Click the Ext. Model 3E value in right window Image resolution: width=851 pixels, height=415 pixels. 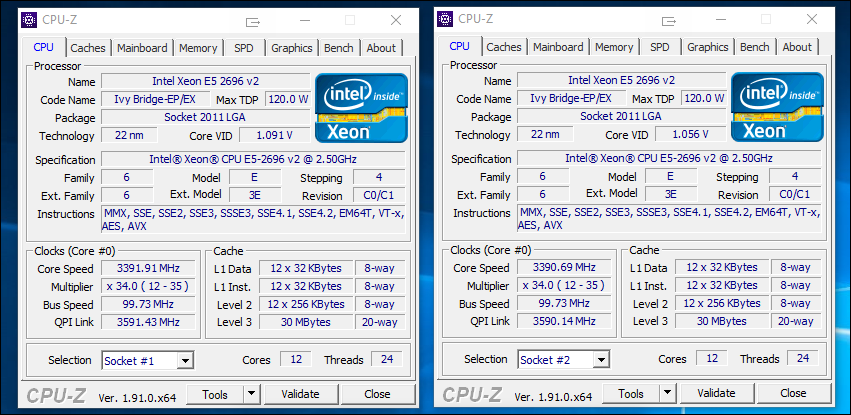671,194
